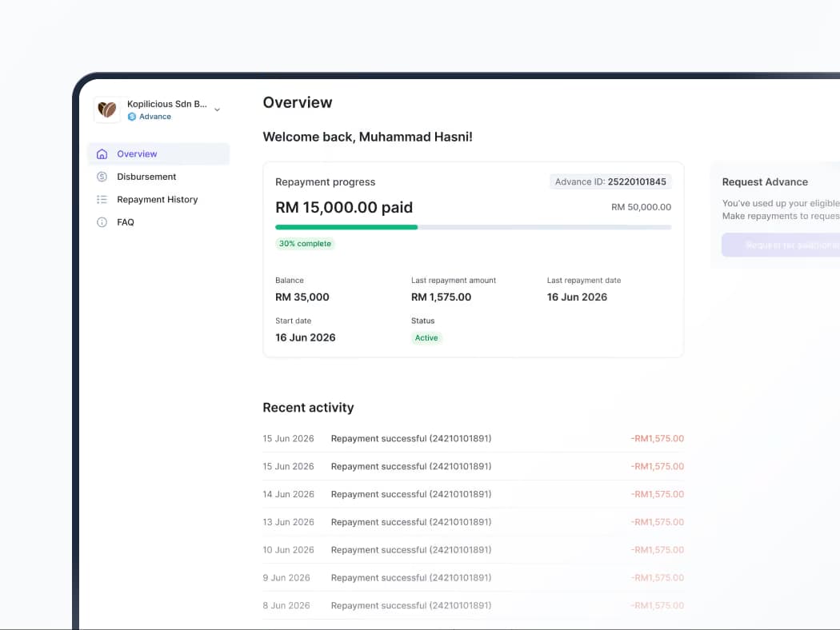Go to the Disbursement section
Viewport: 840px width, 630px height.
click(x=158, y=177)
